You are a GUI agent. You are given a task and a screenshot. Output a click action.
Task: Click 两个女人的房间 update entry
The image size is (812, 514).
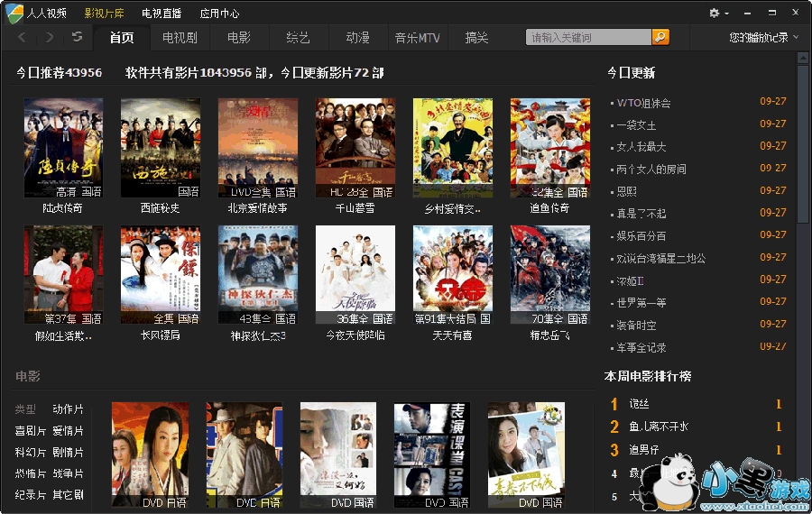[x=651, y=170]
